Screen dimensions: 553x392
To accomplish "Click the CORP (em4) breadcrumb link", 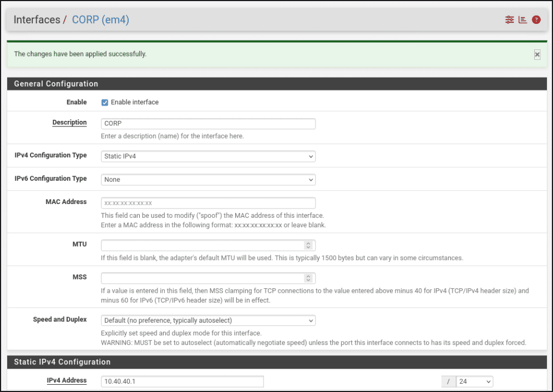I will pos(100,20).
